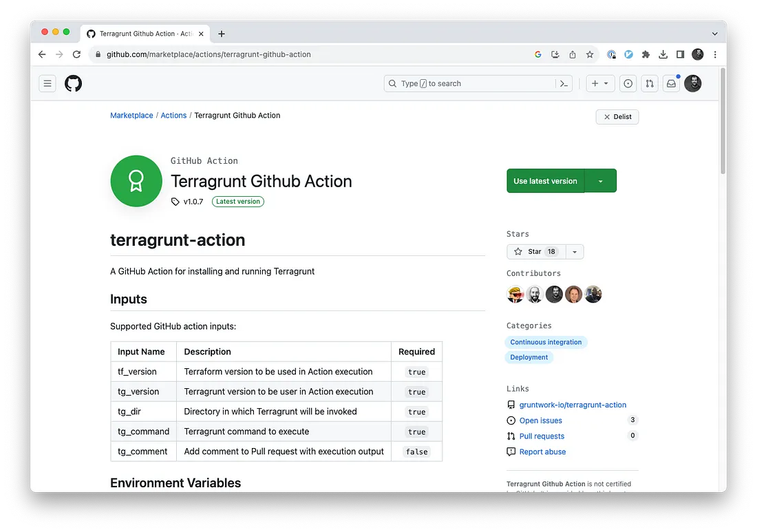Click the terragrunt-action heading

[x=178, y=240]
